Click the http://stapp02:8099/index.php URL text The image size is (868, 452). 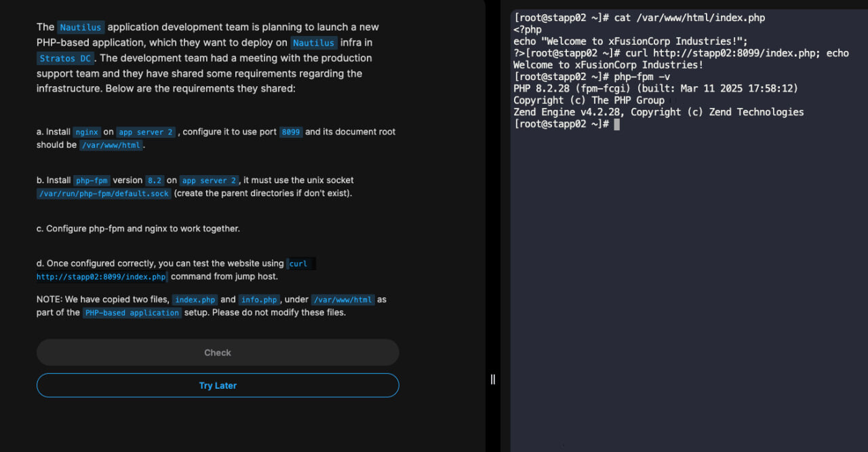tap(101, 277)
